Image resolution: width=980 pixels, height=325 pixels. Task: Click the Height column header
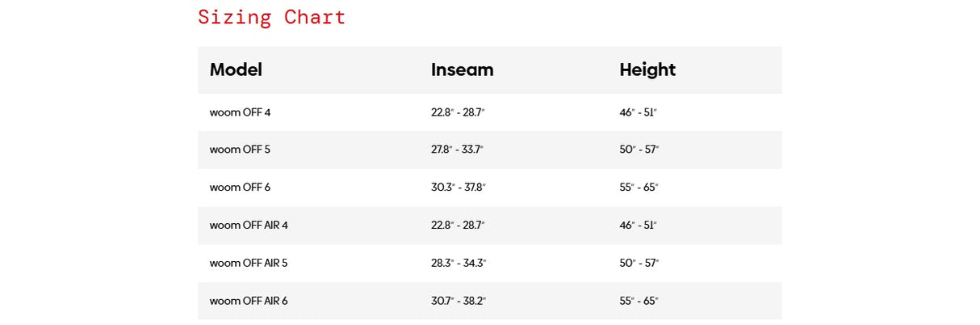(x=647, y=70)
